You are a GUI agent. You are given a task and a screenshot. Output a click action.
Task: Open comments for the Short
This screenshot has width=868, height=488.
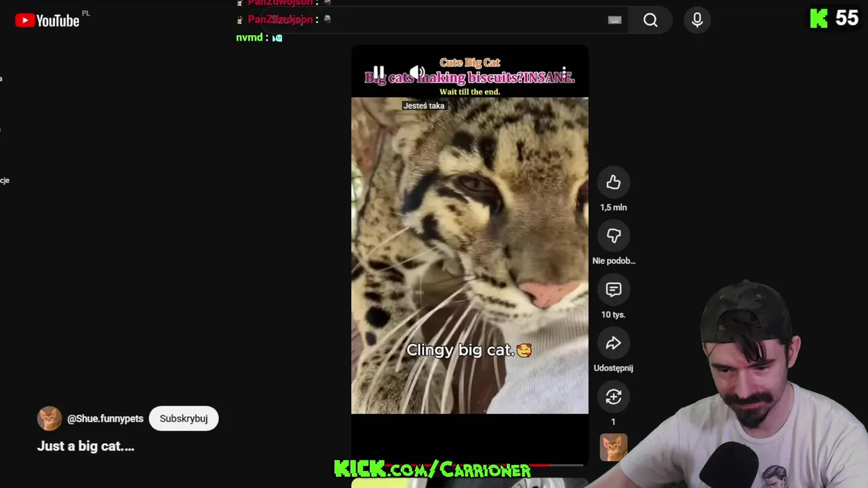coord(613,289)
